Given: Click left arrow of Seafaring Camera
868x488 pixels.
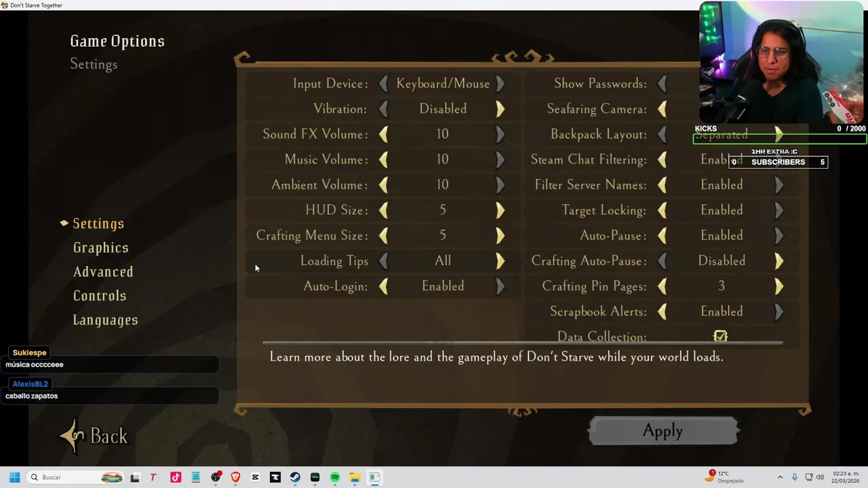Looking at the screenshot, I should pos(663,109).
